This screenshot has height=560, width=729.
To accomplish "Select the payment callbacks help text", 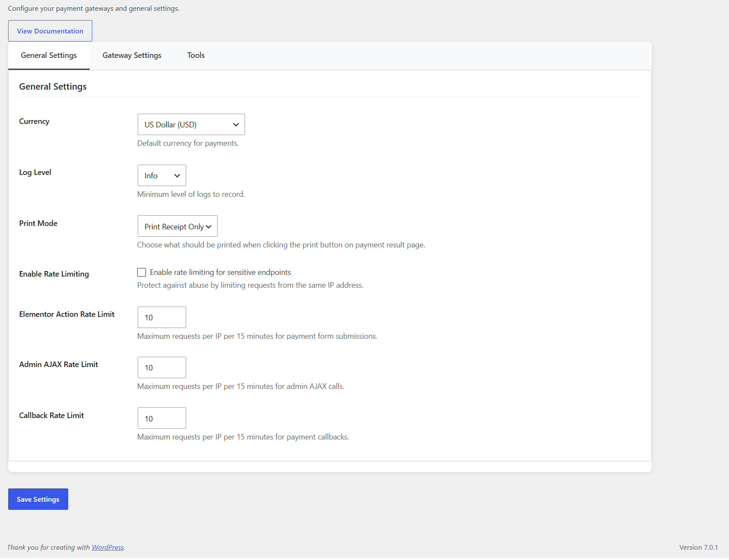I will coord(243,437).
